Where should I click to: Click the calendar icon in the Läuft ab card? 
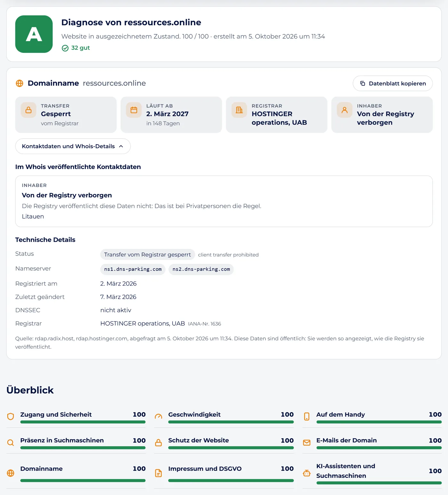134,110
